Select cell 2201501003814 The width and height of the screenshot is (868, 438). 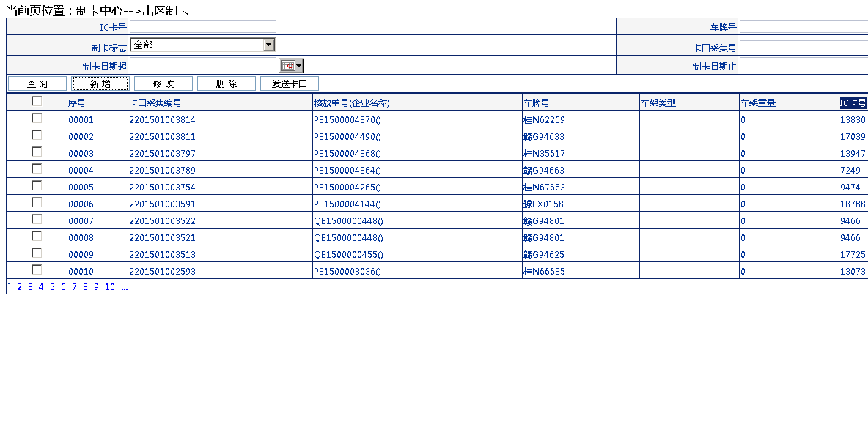coord(162,120)
